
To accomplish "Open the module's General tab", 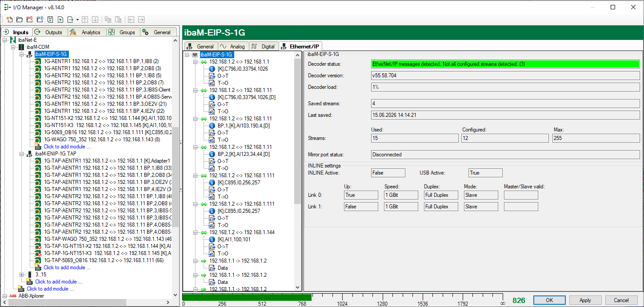I will (200, 46).
